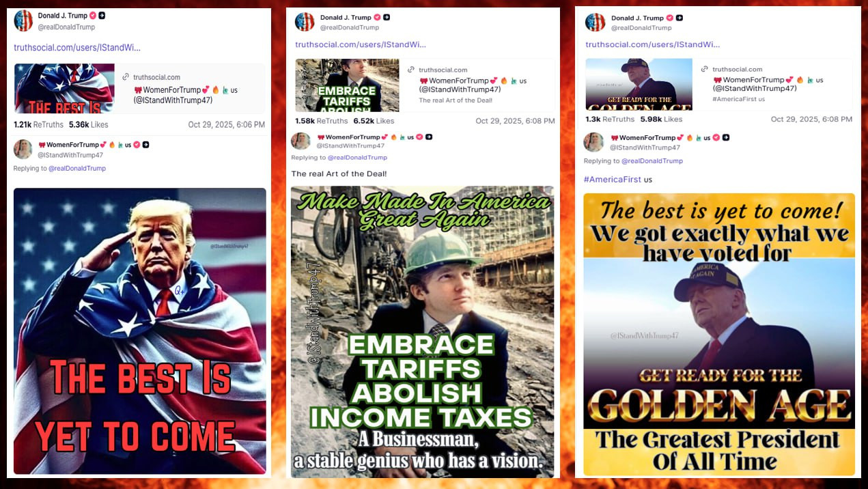Open truthsocial.com/users link in left post
Image resolution: width=868 pixels, height=489 pixels.
(x=77, y=47)
